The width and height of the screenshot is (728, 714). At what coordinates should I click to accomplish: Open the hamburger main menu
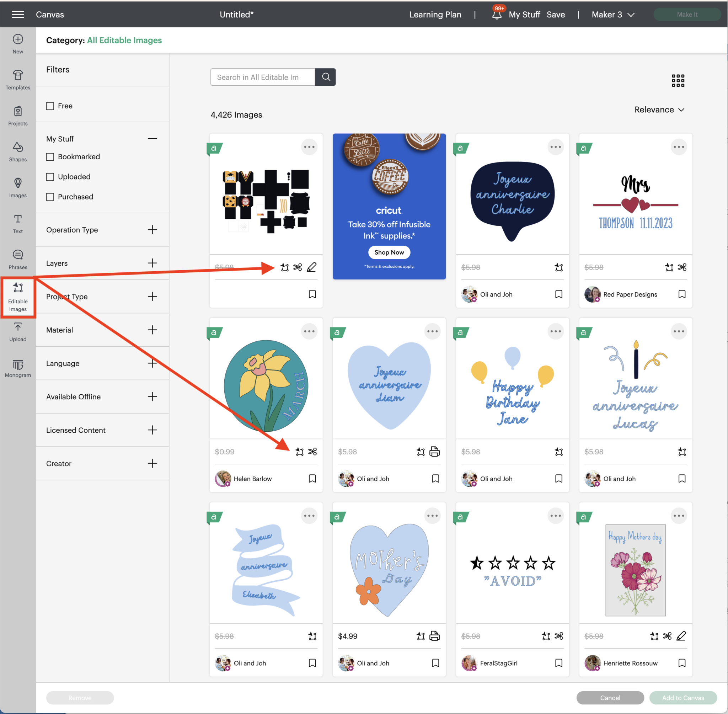[18, 14]
